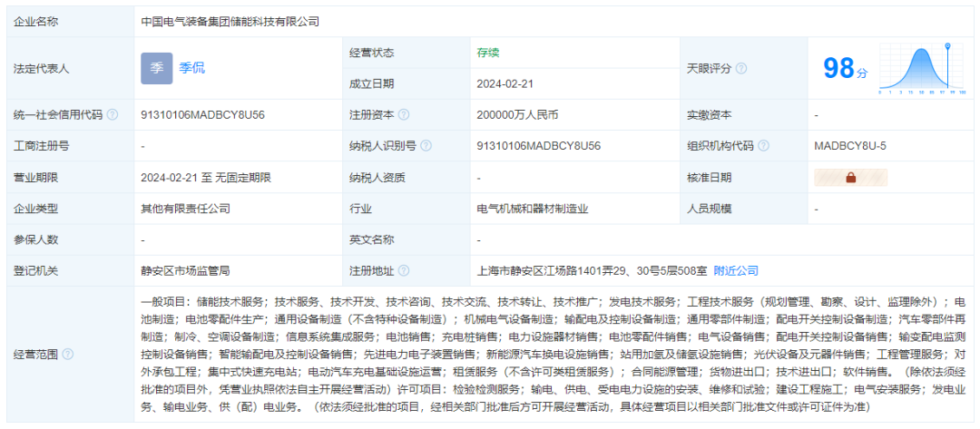Open the help icon beside 统一社会信用代码
This screenshot has height=429, width=980.
coord(113,115)
